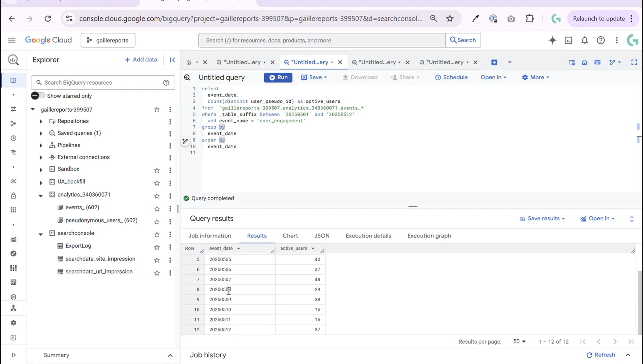Image resolution: width=643 pixels, height=364 pixels.
Task: Collapse the Explorer panel
Action: [x=172, y=60]
